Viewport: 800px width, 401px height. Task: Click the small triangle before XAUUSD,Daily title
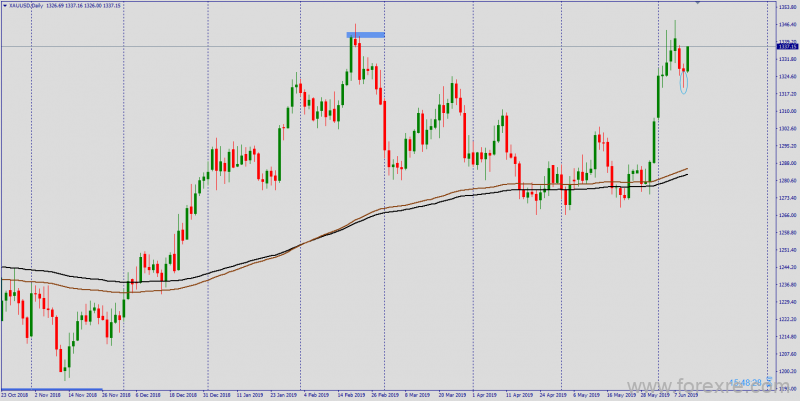[5, 5]
